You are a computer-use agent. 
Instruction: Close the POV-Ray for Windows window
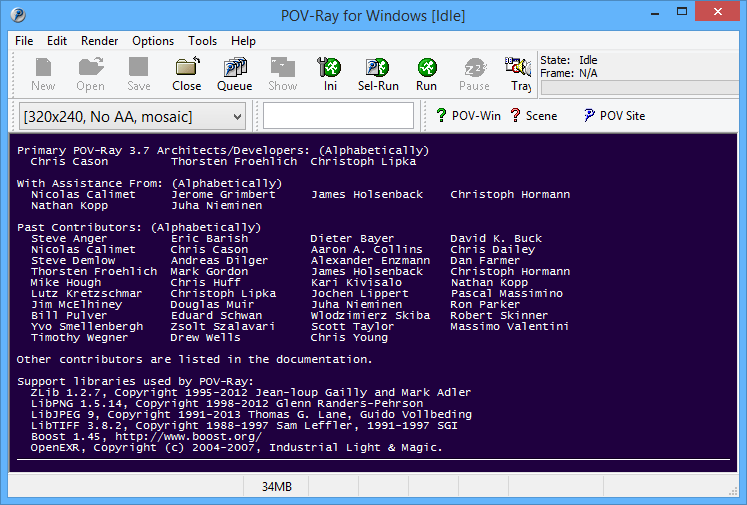point(717,11)
